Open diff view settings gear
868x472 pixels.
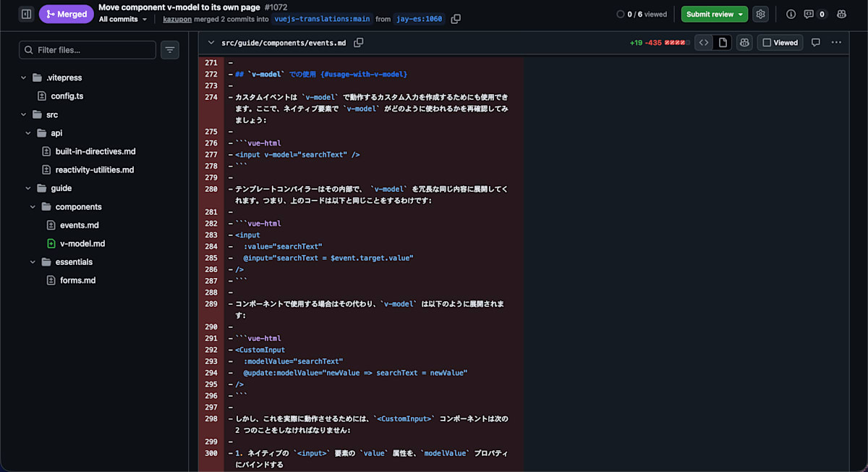[x=760, y=14]
